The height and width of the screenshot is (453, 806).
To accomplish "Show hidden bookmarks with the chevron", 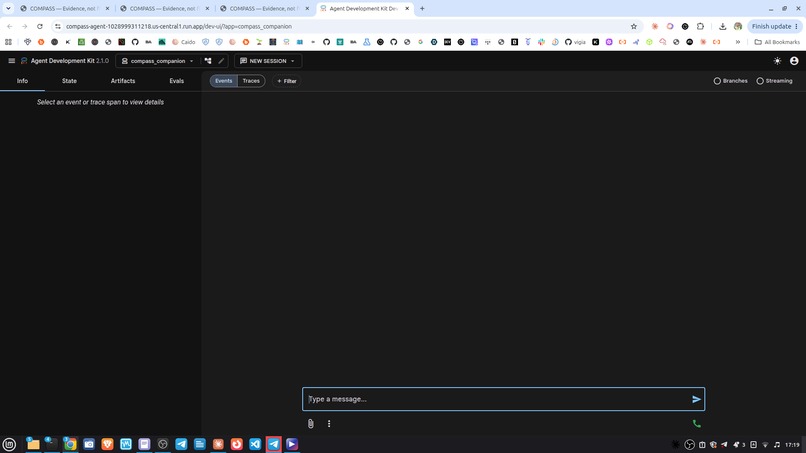I will click(738, 42).
